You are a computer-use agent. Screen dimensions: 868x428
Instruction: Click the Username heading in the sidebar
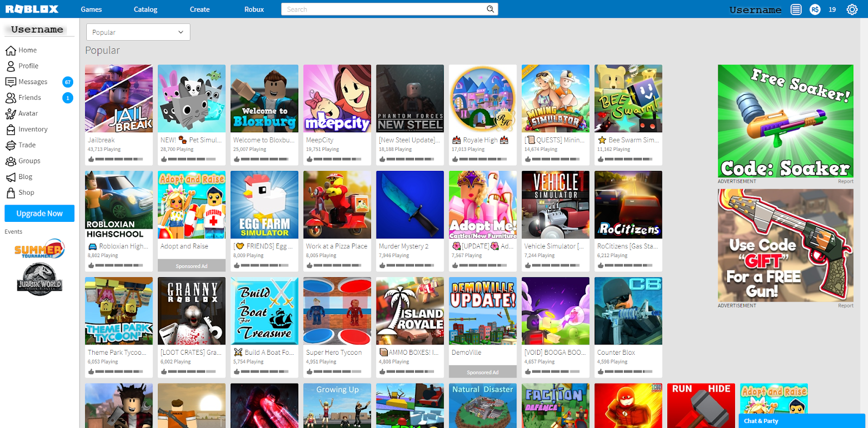tap(37, 29)
